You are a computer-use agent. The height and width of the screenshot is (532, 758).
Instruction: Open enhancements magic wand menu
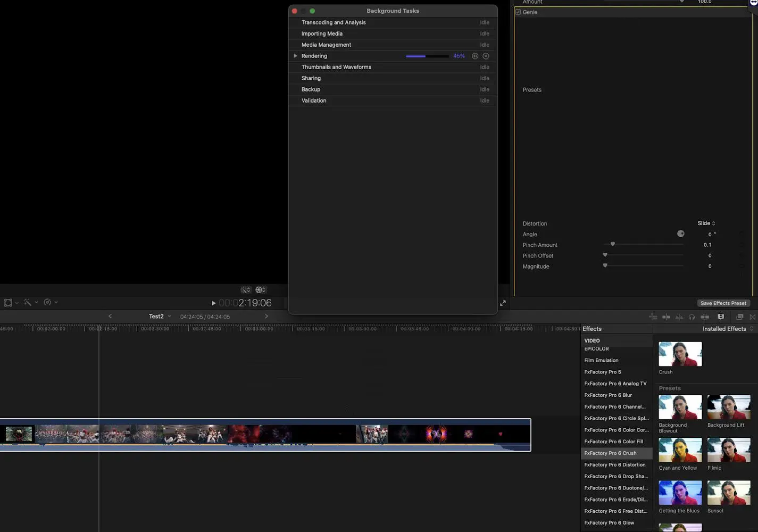[x=30, y=303]
